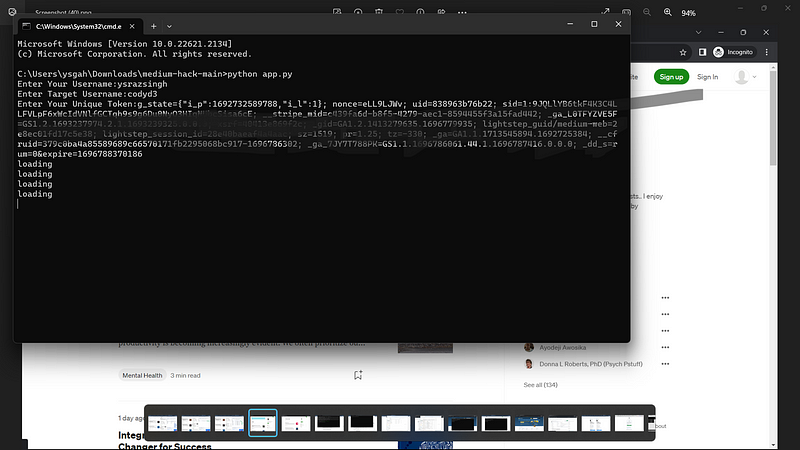Open three-dot menu beside Donna L Roberts
The image size is (800, 450).
pos(665,364)
